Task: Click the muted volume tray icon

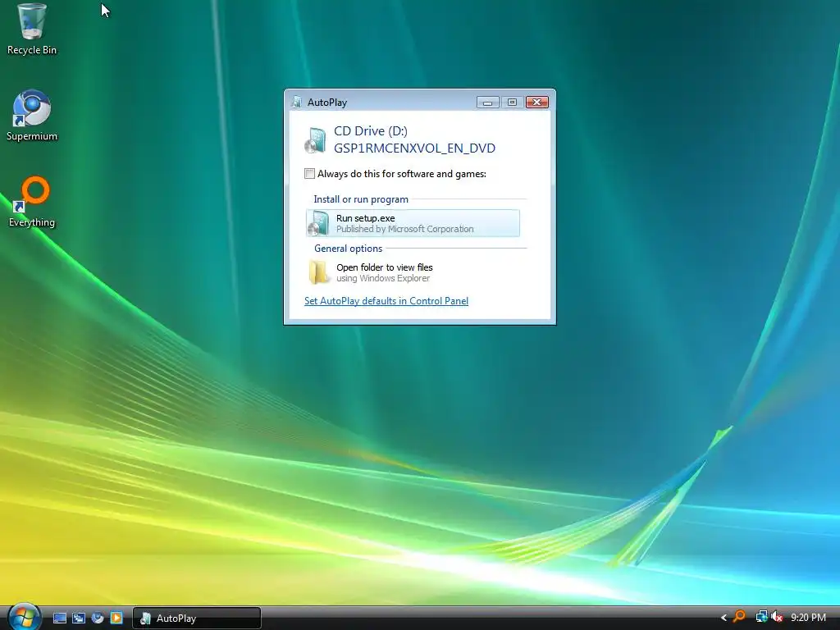Action: 777,617
